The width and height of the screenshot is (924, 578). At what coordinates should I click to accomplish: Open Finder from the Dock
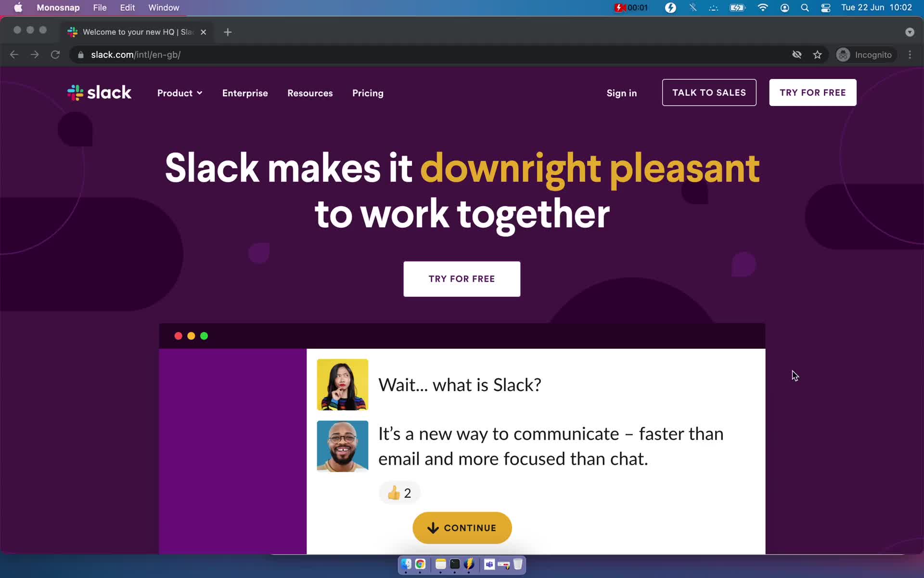pos(406,564)
